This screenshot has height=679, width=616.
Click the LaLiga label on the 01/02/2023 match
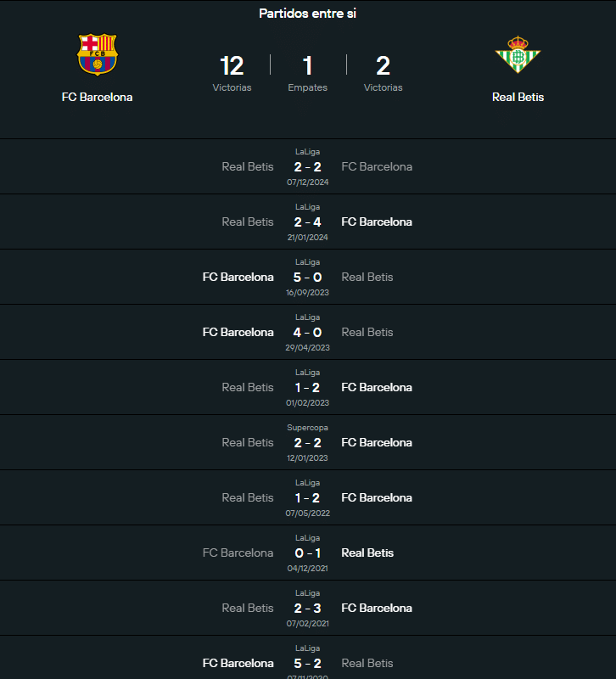click(x=307, y=372)
